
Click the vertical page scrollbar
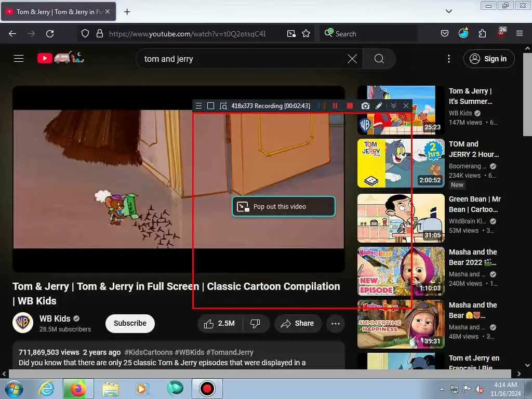coord(527,95)
